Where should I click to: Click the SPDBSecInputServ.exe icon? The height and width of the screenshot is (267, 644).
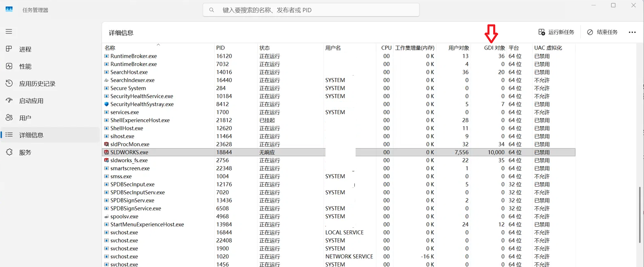coord(106,192)
